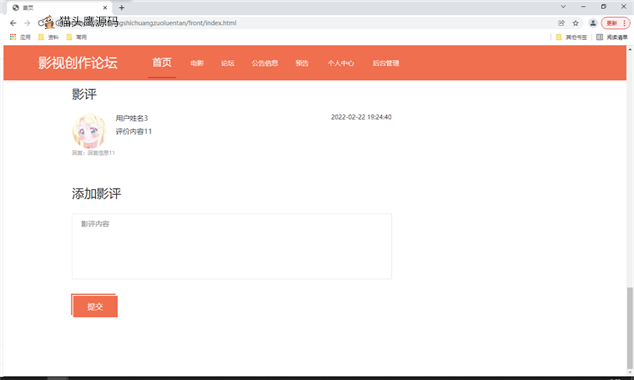
Task: Expand the tab search chevron
Action: (x=563, y=7)
